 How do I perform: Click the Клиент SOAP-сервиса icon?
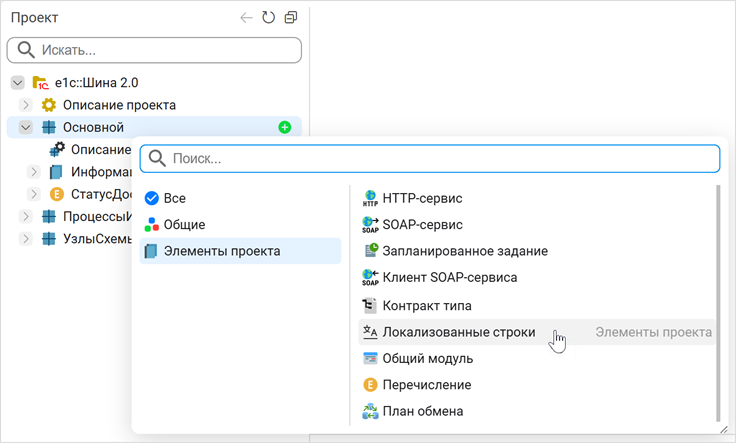(370, 277)
